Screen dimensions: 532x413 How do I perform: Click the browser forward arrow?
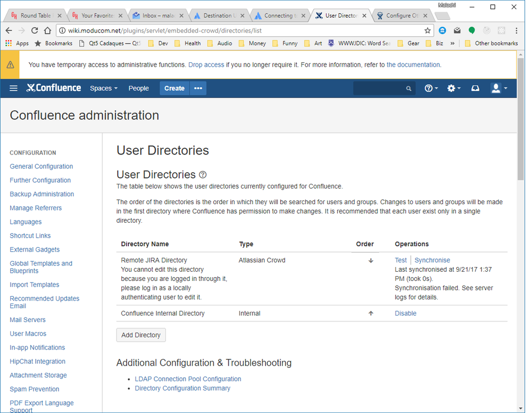tap(22, 30)
